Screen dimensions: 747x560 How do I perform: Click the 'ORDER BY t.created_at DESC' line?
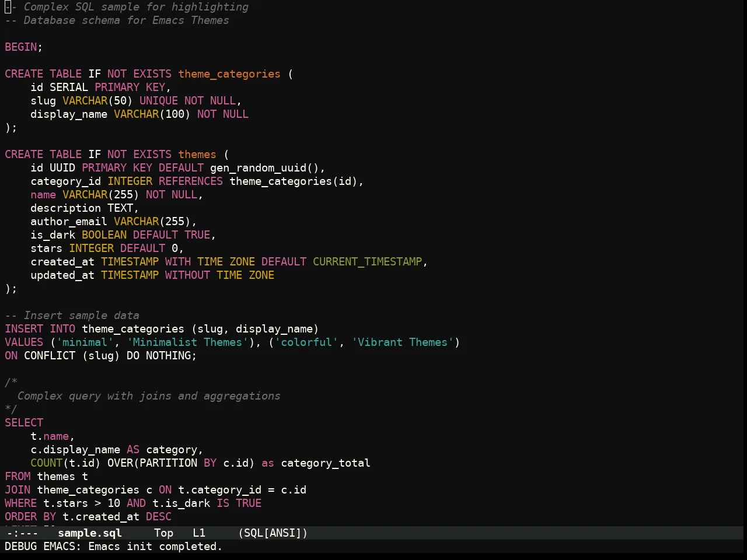pos(88,517)
